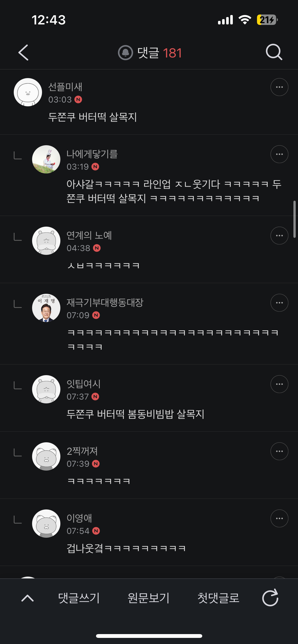Open more options for 나에게닿기를 reply
The width and height of the screenshot is (298, 644).
279,154
